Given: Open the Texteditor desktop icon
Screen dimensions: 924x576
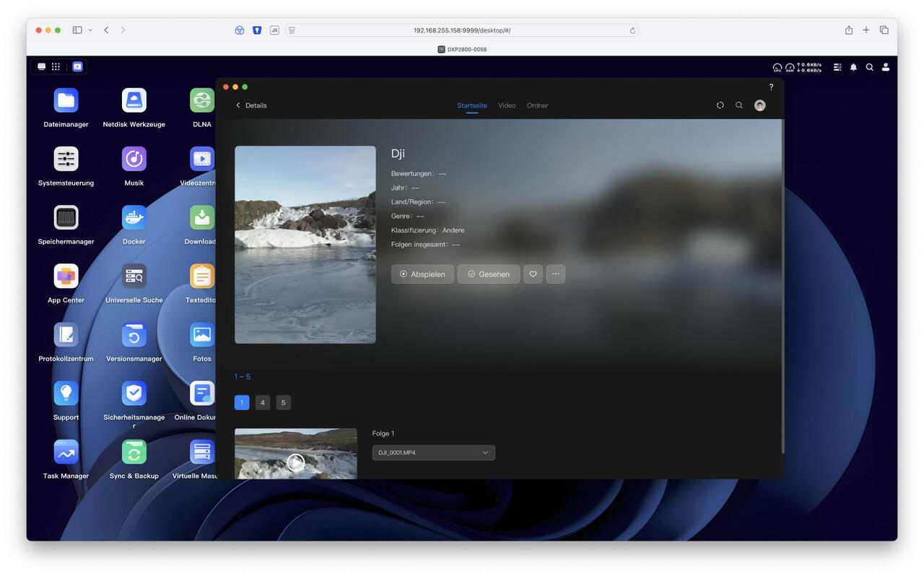Looking at the screenshot, I should point(202,276).
